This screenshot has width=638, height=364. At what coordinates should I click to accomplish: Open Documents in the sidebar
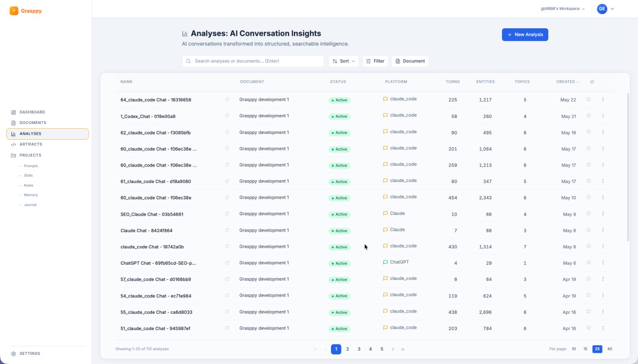[47, 123]
